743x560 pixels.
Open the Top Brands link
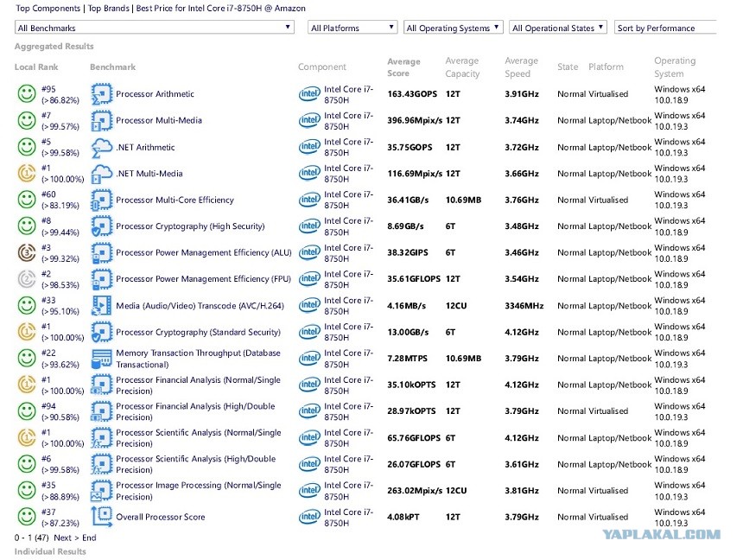pyautogui.click(x=109, y=9)
